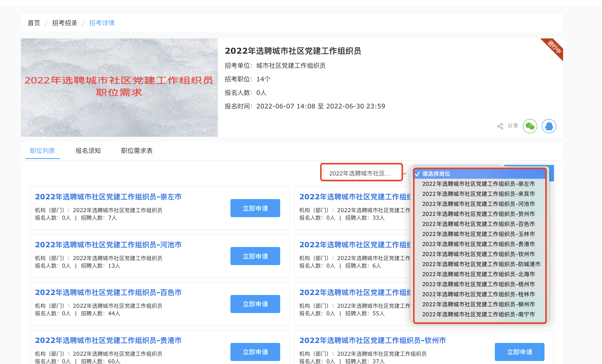Select the 职位列表 tab

click(42, 151)
